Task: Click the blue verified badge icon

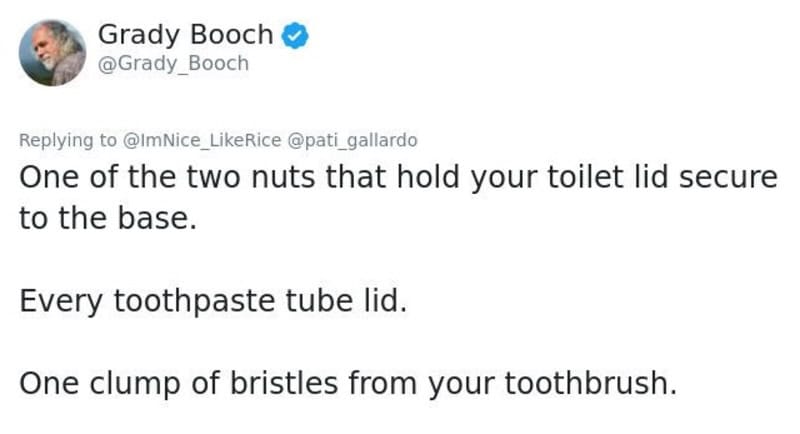Action: click(294, 35)
